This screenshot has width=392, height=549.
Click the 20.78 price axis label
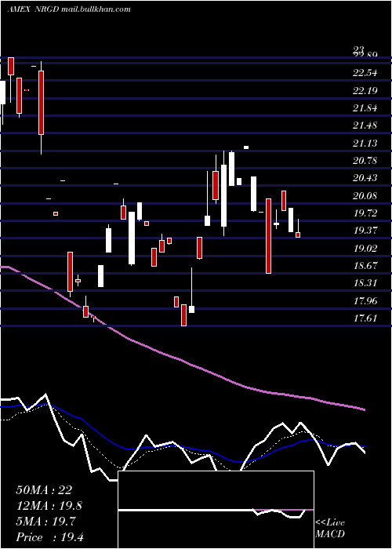coord(365,161)
